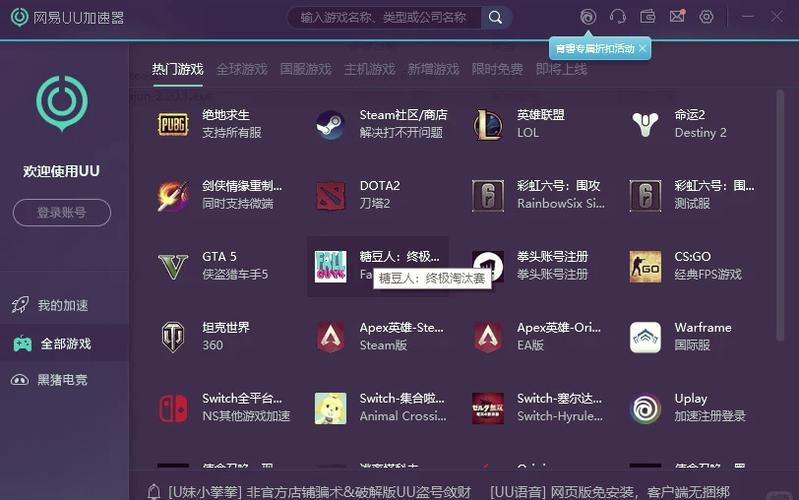The image size is (799, 500).
Task: Select the Switch-塞尔达 Hyrule icon
Action: (488, 408)
